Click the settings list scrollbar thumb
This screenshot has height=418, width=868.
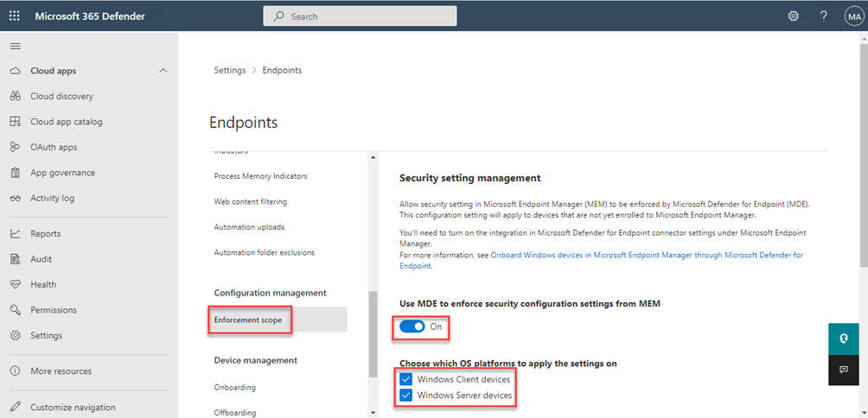pyautogui.click(x=373, y=334)
